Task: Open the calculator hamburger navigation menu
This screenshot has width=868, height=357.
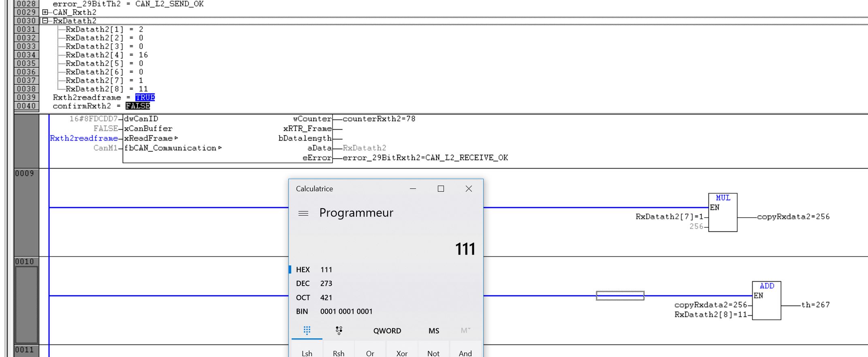Action: [303, 213]
